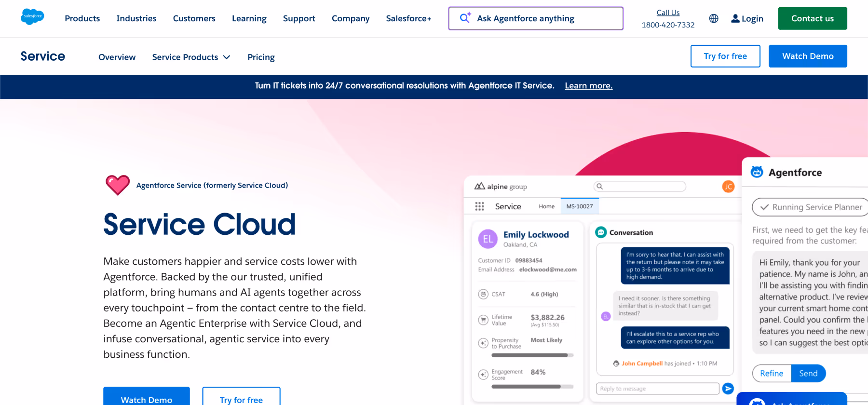
Task: Click the Propensity to Purchase icon
Action: (483, 343)
